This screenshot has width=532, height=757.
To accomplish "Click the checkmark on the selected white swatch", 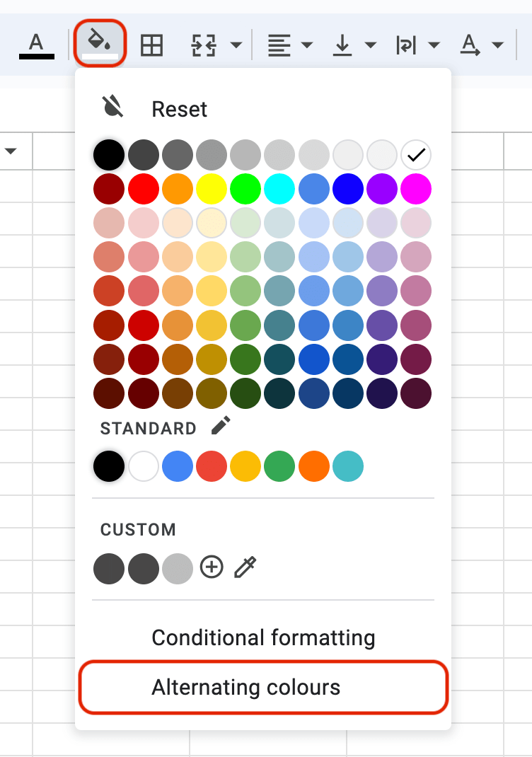I will [x=416, y=154].
